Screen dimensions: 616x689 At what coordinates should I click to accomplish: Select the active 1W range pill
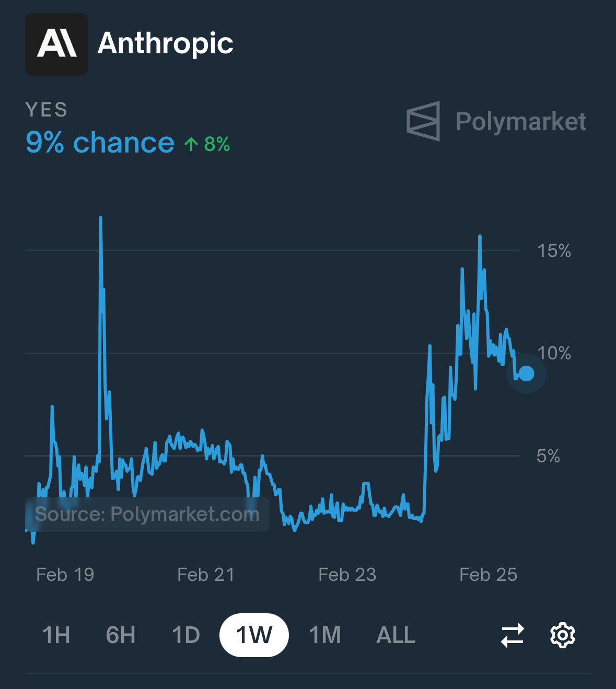(254, 635)
